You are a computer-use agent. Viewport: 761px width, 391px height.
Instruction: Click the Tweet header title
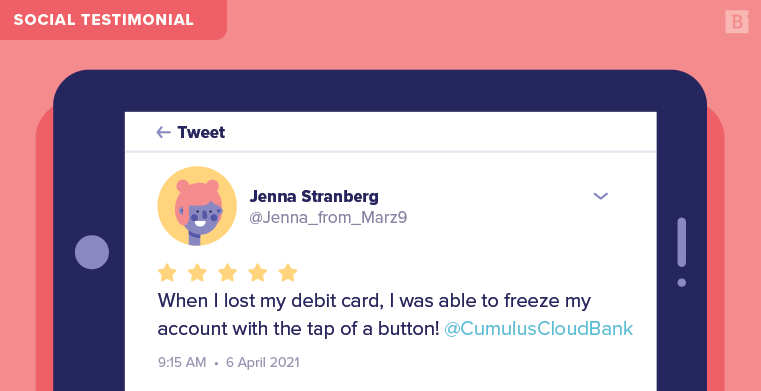coord(201,132)
